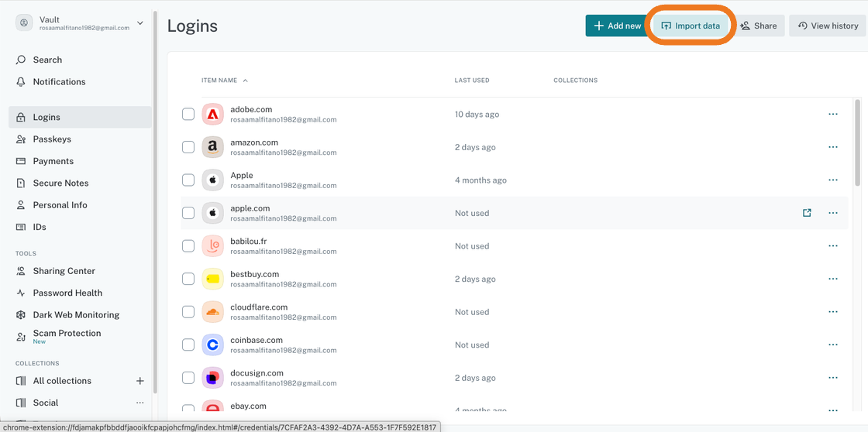
Task: Check the babilou.fr checkbox
Action: [188, 246]
